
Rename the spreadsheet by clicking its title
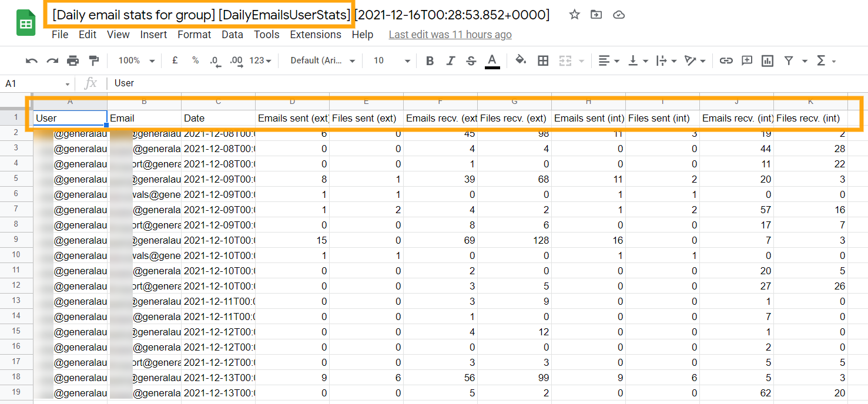click(x=301, y=15)
